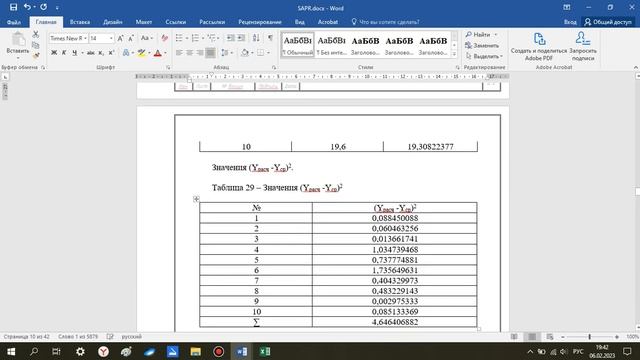The image size is (640, 360).
Task: Toggle superscript formatting (x²)
Action: pos(111,53)
